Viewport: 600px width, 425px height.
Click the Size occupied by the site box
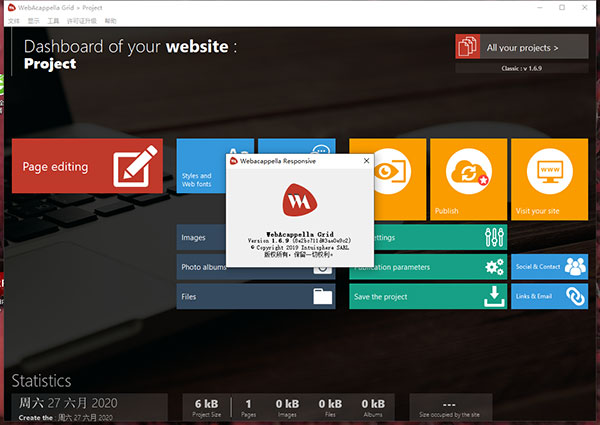[x=450, y=408]
